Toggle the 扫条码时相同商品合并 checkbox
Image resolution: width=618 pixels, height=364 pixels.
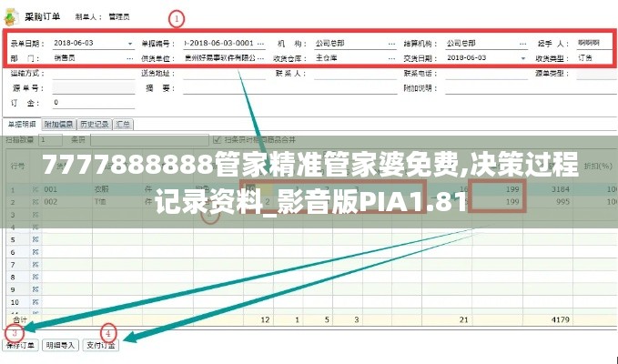pos(217,140)
